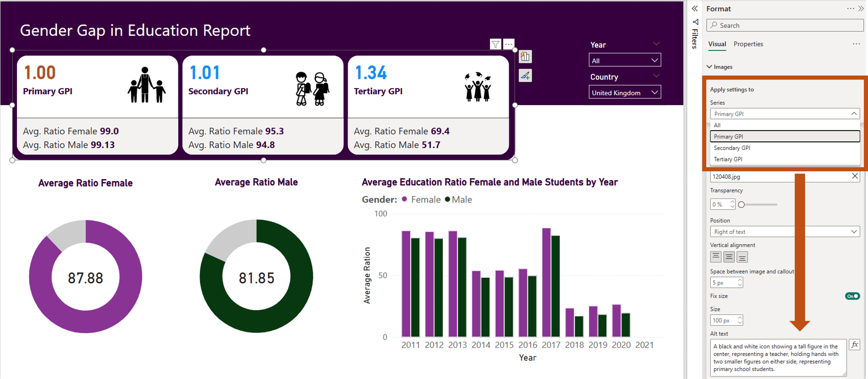
Task: Switch to the Properties tab
Action: (x=748, y=44)
